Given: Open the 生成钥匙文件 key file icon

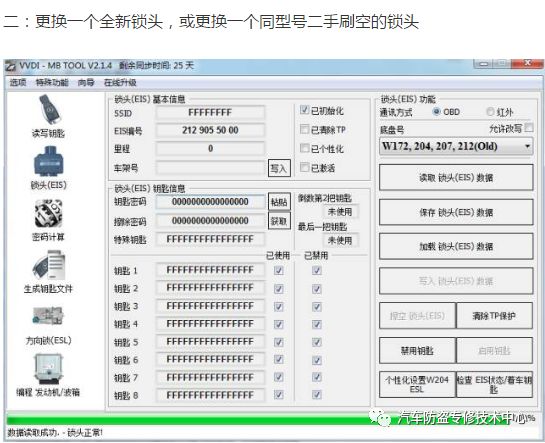Looking at the screenshot, I should click(x=49, y=272).
